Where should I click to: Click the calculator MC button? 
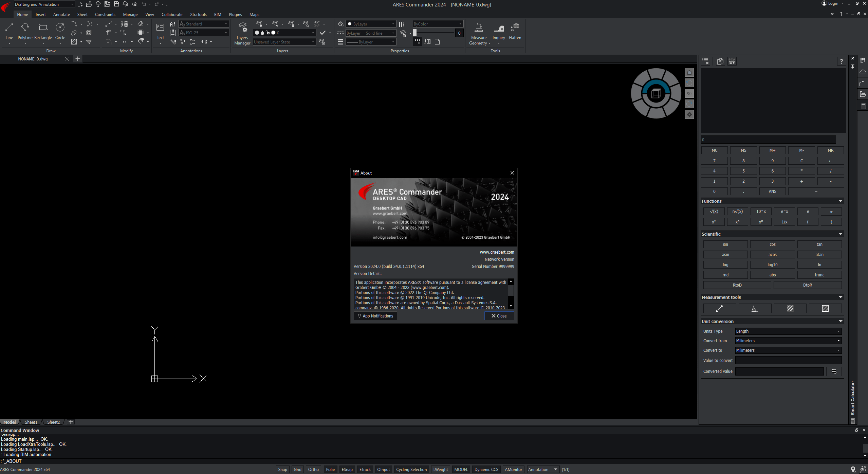(714, 150)
